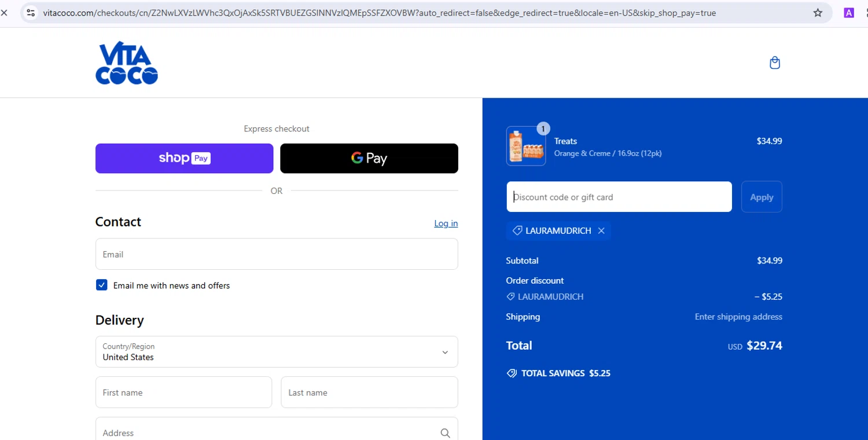This screenshot has height=440, width=868.
Task: Click the item quantity badge on thumbnail
Action: point(543,129)
